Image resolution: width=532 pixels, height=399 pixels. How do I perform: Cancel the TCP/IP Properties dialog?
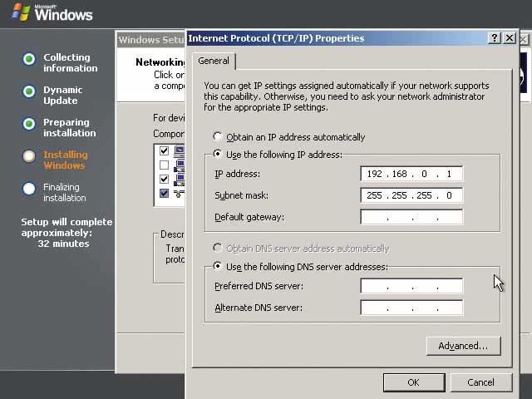coord(480,382)
